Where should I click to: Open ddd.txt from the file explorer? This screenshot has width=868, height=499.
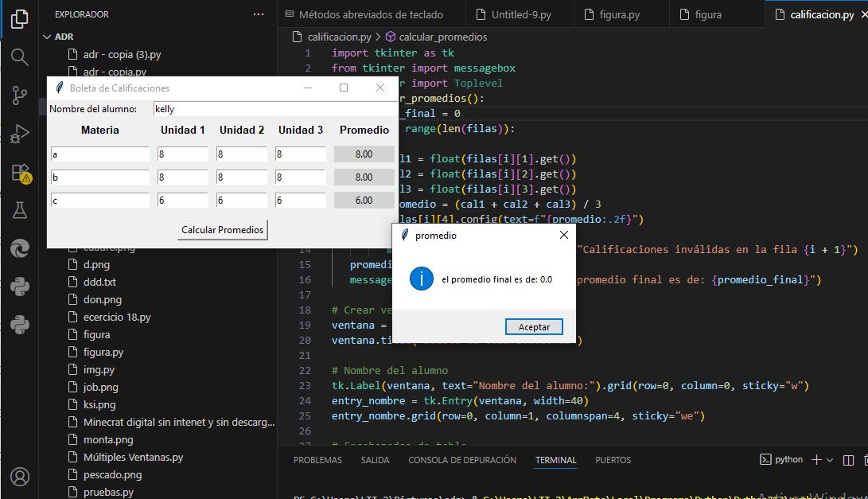(x=99, y=282)
